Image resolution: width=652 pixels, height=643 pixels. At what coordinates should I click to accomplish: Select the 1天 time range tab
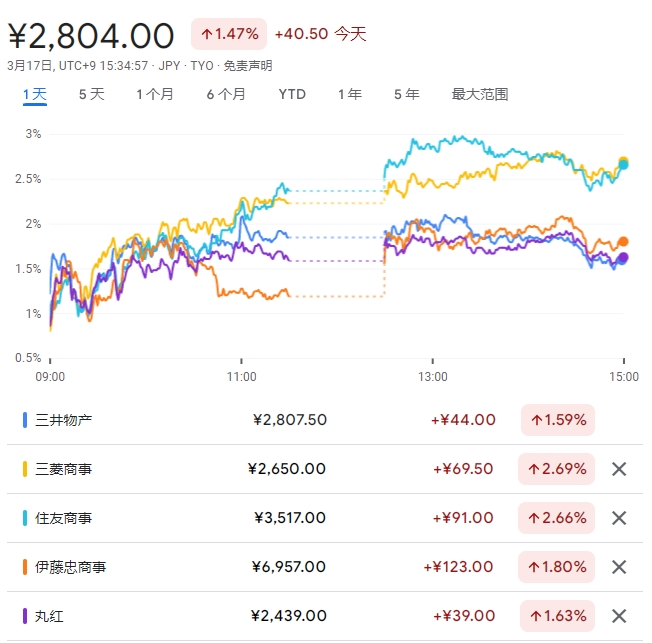pos(35,95)
